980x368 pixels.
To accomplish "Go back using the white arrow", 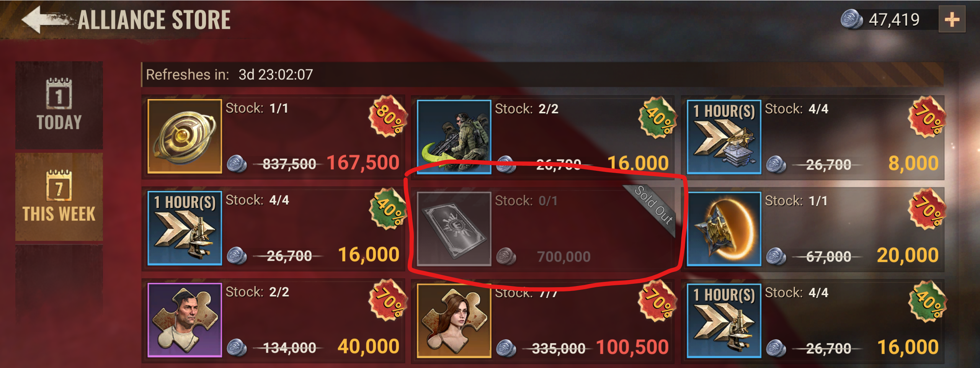I will tap(45, 19).
